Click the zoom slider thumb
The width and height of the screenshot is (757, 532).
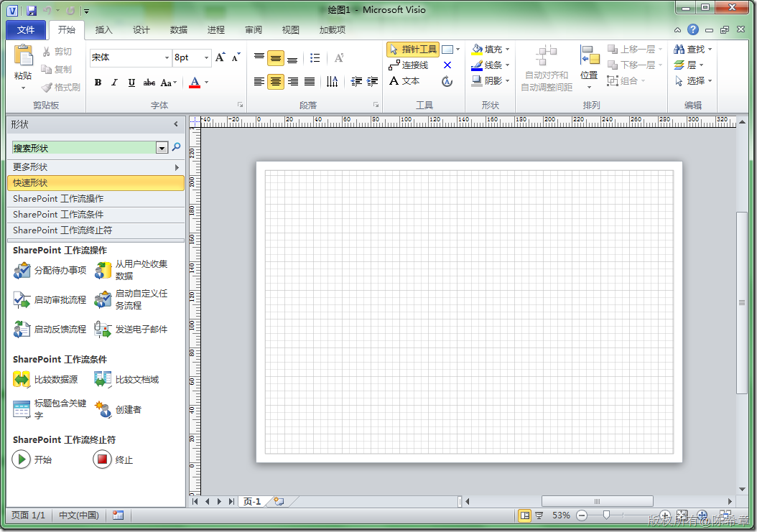click(x=606, y=515)
